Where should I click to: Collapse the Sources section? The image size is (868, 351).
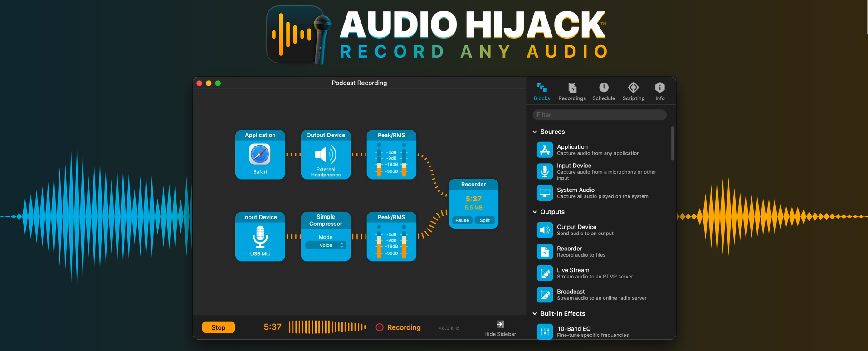[535, 132]
